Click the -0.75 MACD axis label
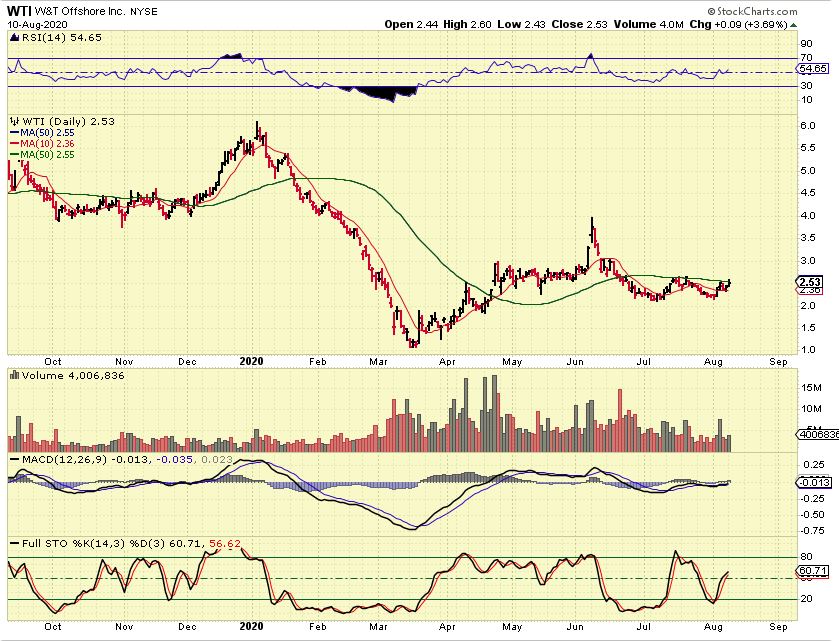This screenshot has height=641, width=839. [x=813, y=531]
